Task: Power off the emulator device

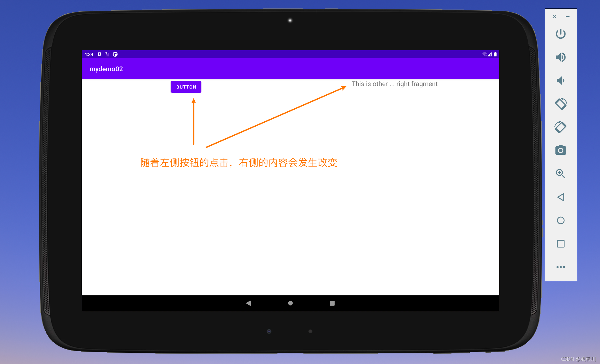Action: 561,34
